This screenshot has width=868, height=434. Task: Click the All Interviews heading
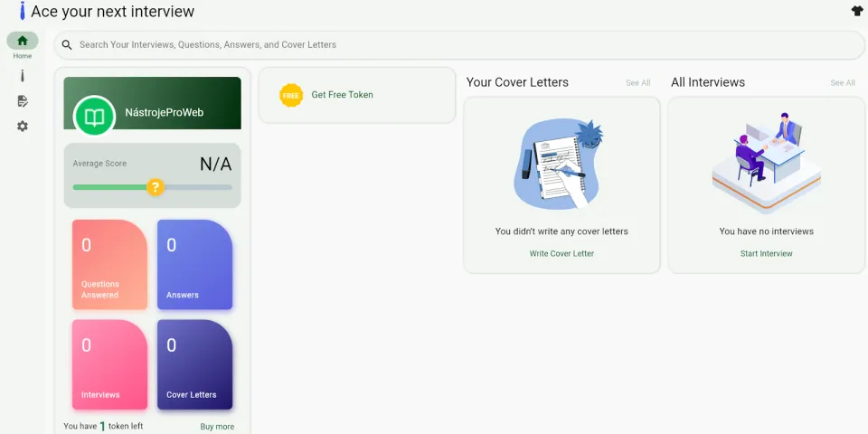tap(708, 82)
